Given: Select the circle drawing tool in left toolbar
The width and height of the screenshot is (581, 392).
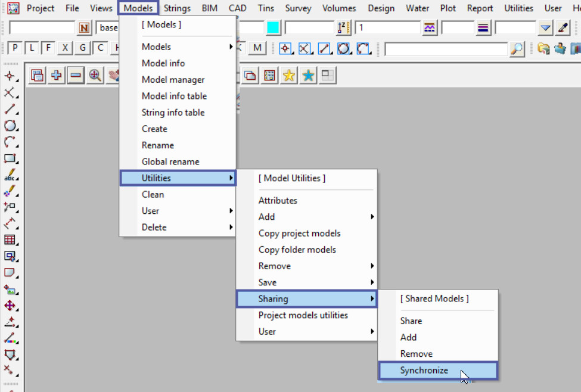Looking at the screenshot, I should point(10,126).
